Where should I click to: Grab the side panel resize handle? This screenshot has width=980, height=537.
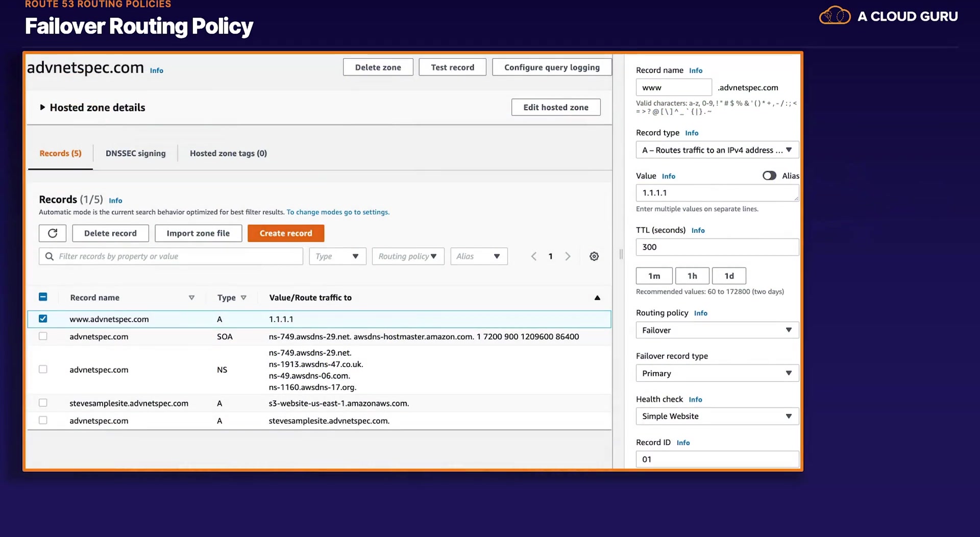pyautogui.click(x=621, y=254)
